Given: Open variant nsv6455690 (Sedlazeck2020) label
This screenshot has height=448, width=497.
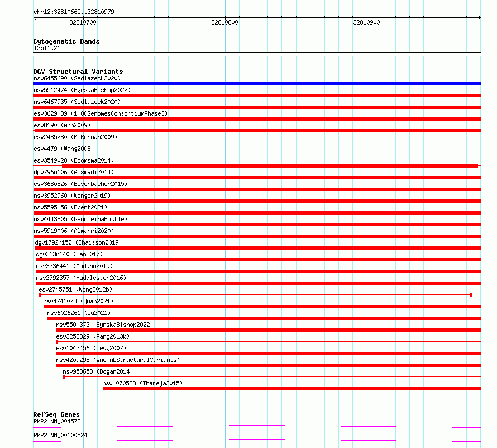Looking at the screenshot, I should click(x=77, y=78).
